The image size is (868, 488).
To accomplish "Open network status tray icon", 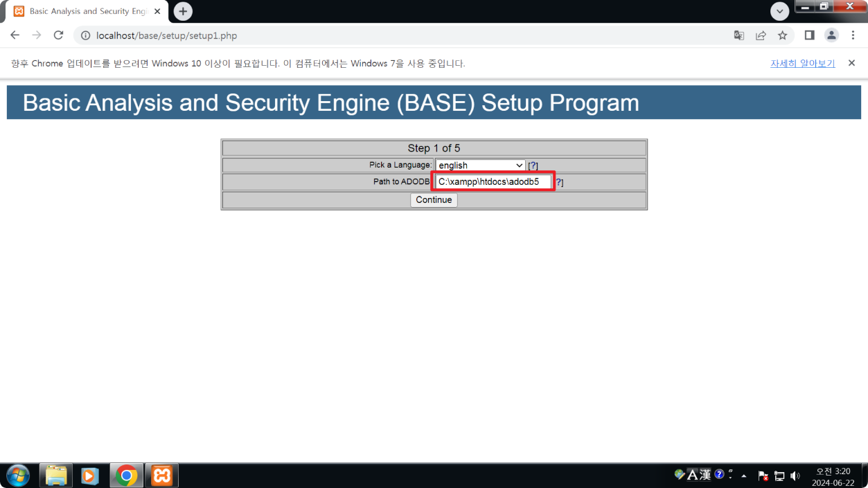I will [x=779, y=476].
